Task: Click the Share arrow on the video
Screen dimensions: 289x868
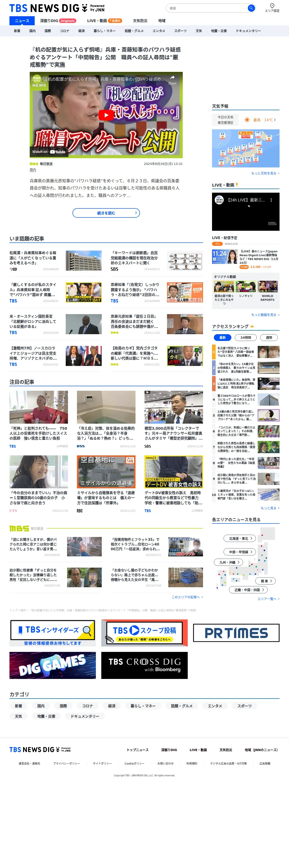Action: tap(172, 77)
